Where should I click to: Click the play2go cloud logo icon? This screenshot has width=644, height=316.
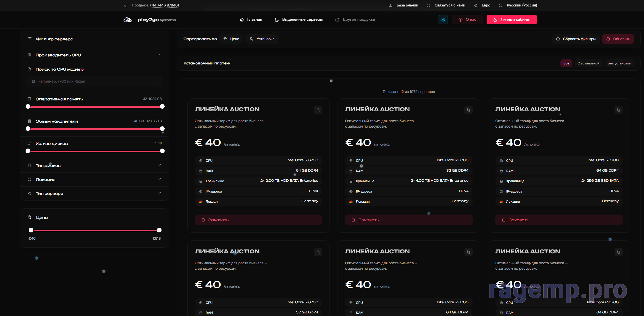128,20
